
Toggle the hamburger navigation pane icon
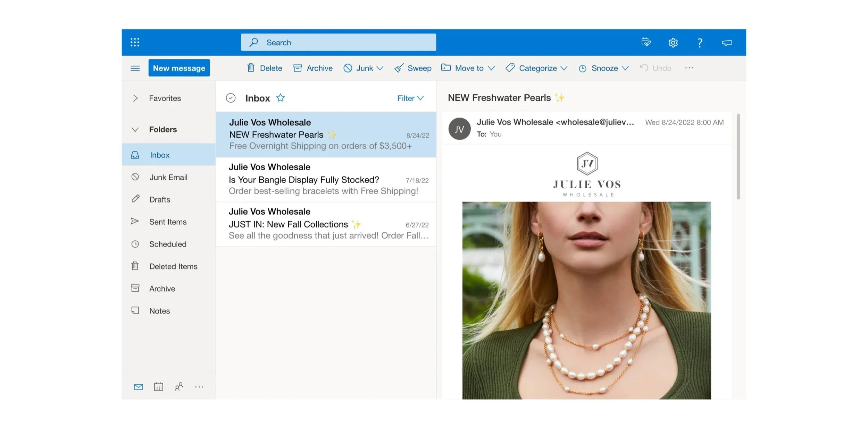click(135, 68)
